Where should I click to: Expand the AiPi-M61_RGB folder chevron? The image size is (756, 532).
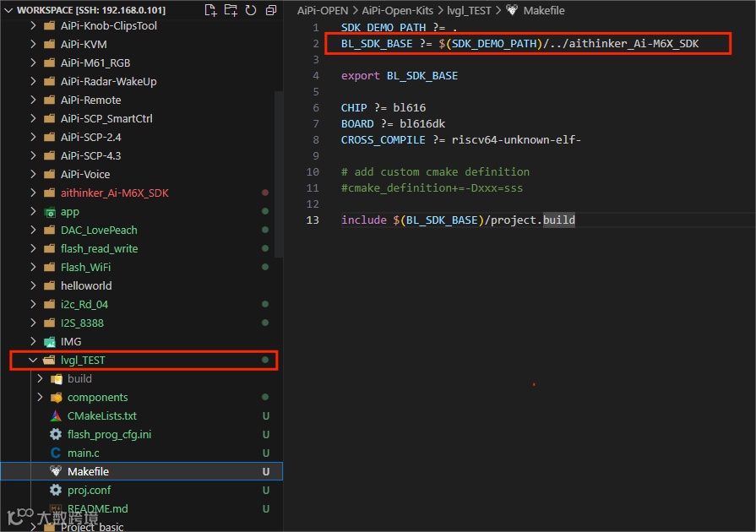(33, 62)
